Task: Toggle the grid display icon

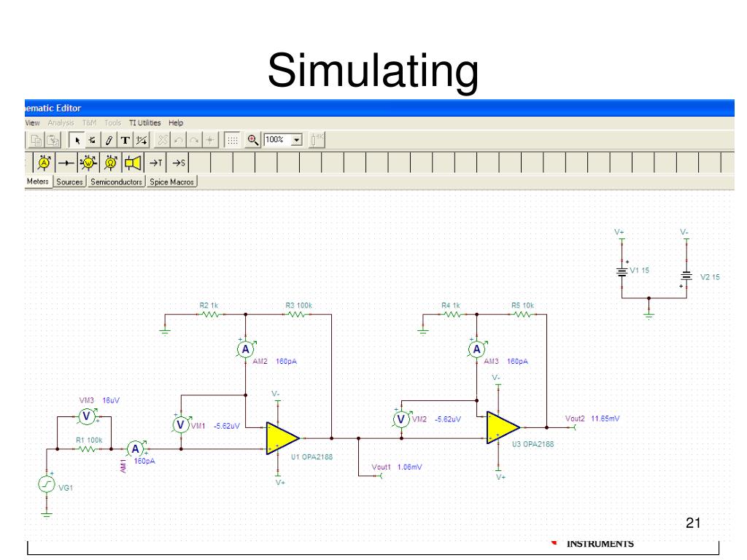Action: (x=232, y=140)
